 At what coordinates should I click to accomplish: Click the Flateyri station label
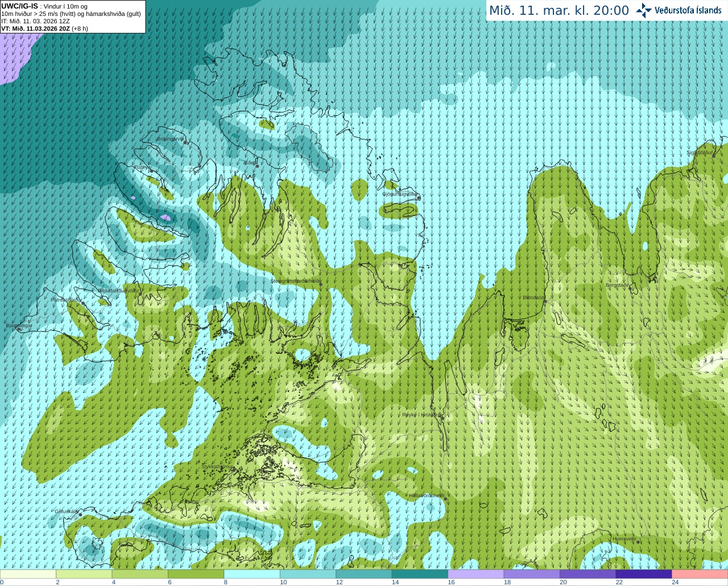click(x=142, y=167)
